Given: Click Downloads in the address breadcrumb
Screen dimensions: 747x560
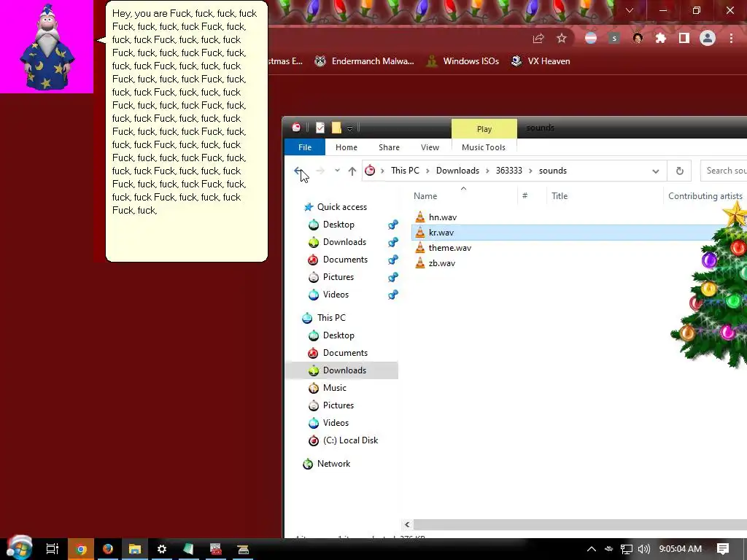Looking at the screenshot, I should pyautogui.click(x=457, y=171).
